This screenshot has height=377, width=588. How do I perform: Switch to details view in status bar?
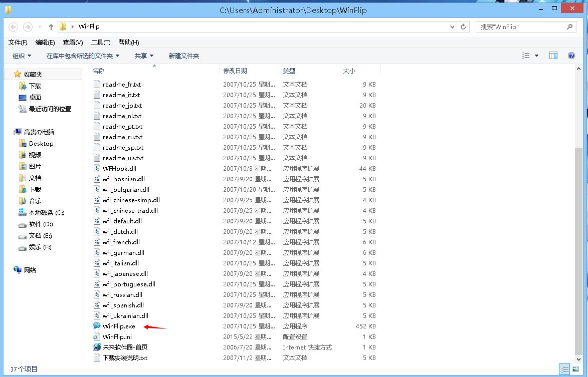pos(564,369)
